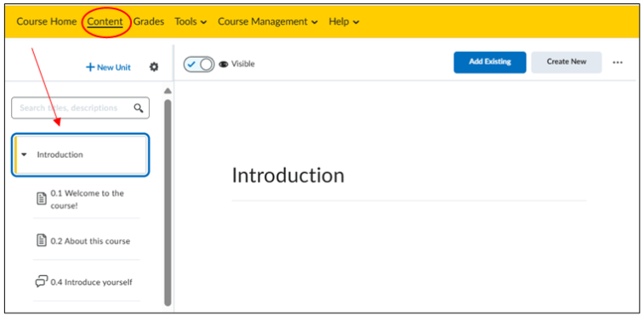
Task: Click the eye Visible icon
Action: tap(224, 64)
